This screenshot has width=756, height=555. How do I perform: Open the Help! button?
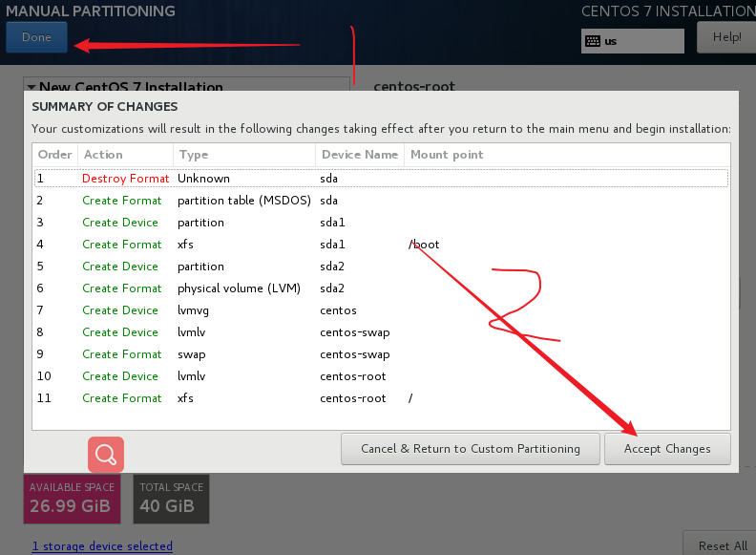[726, 37]
